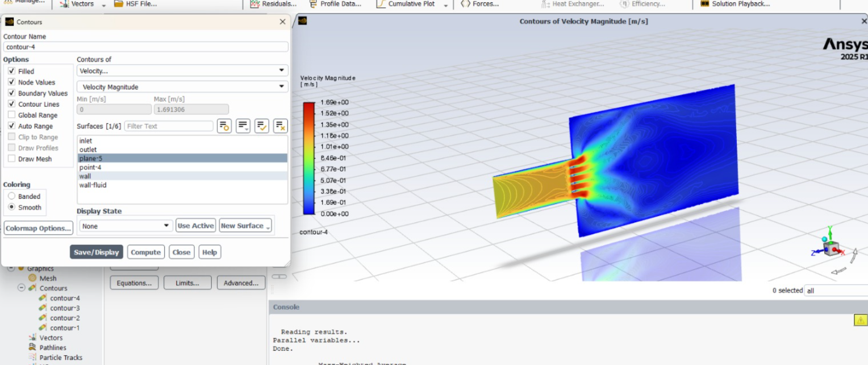Open the Velocity Magnitude field dropdown

click(x=182, y=87)
